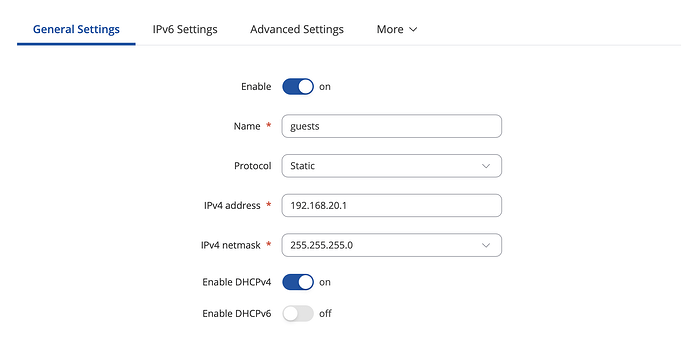
Task: Click the IPv4 netmask label
Action: click(231, 245)
